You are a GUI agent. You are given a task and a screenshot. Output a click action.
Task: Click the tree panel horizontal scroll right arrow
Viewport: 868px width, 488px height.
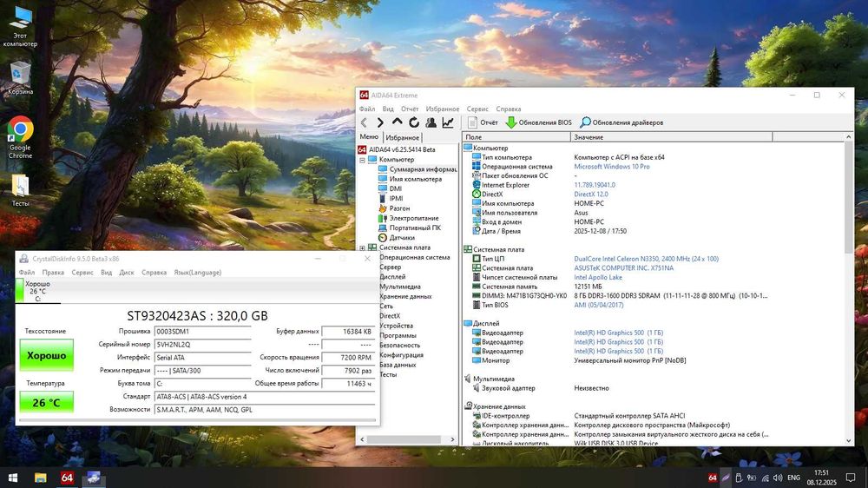click(452, 439)
